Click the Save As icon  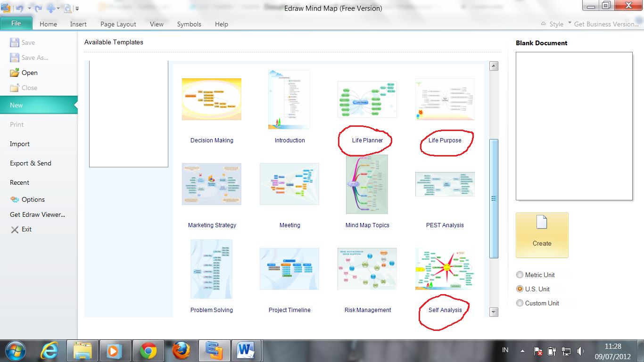(14, 57)
